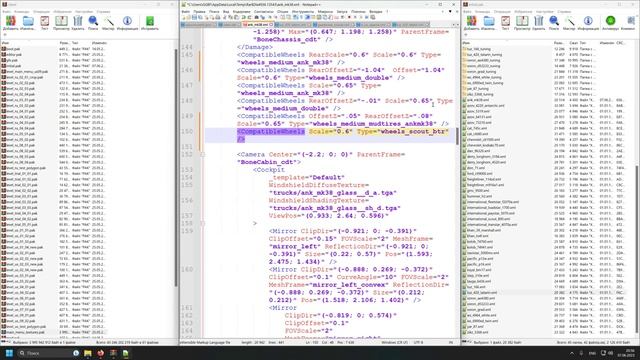
Task: Open Плагины menu in Notepad++
Action: click(x=358, y=11)
